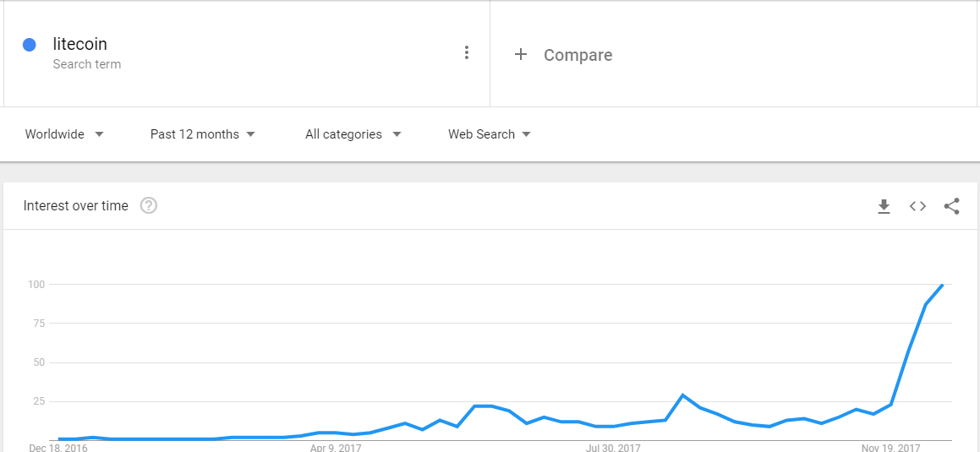Download the interest over time CSV
Screen dimensions: 980x452
(x=884, y=206)
